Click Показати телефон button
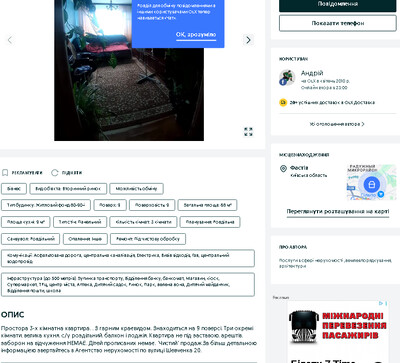 point(338,23)
